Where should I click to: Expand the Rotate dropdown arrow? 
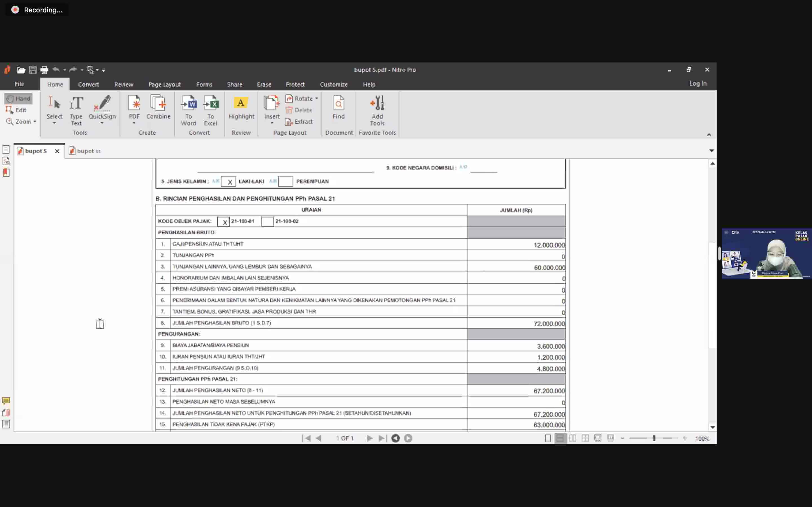pos(316,99)
